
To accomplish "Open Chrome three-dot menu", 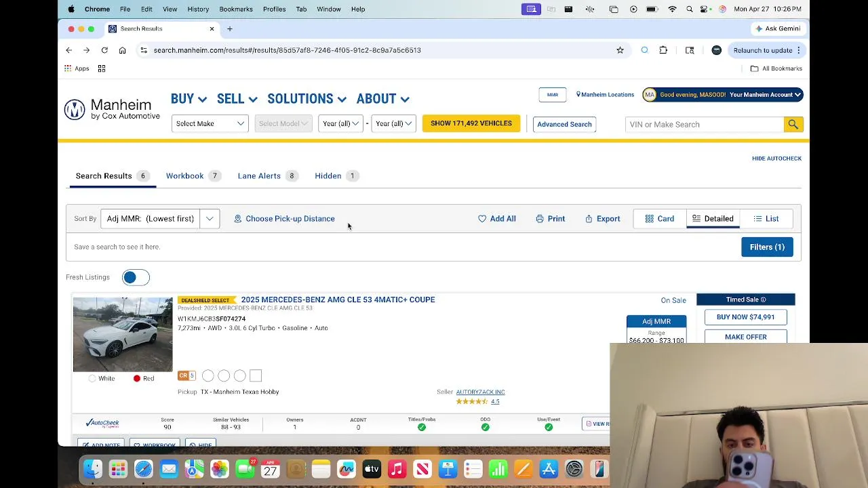I will click(x=799, y=50).
